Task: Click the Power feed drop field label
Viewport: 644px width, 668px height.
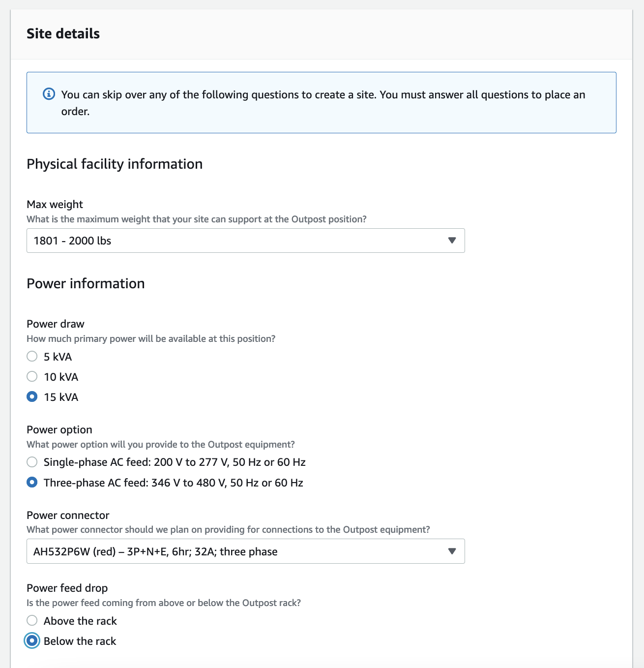Action: coord(67,588)
